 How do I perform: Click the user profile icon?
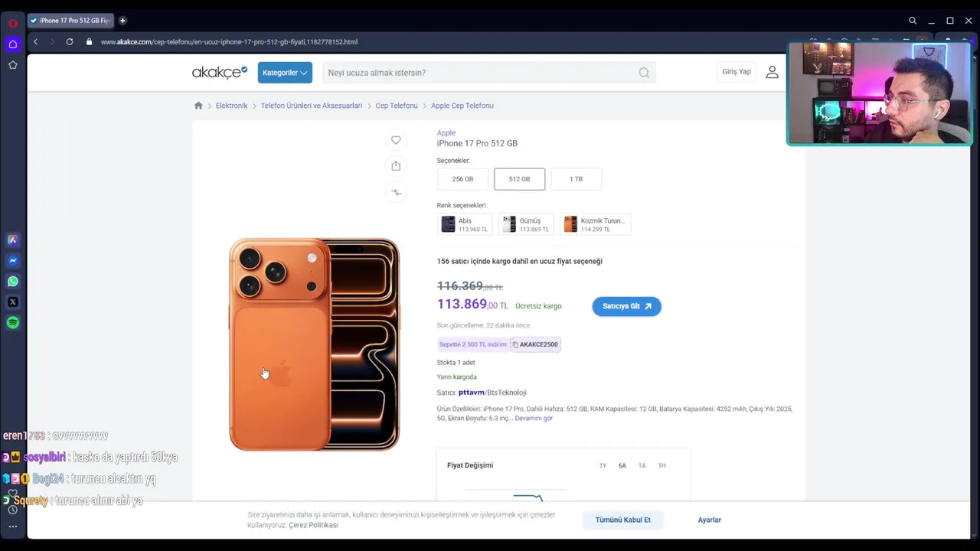pos(772,72)
